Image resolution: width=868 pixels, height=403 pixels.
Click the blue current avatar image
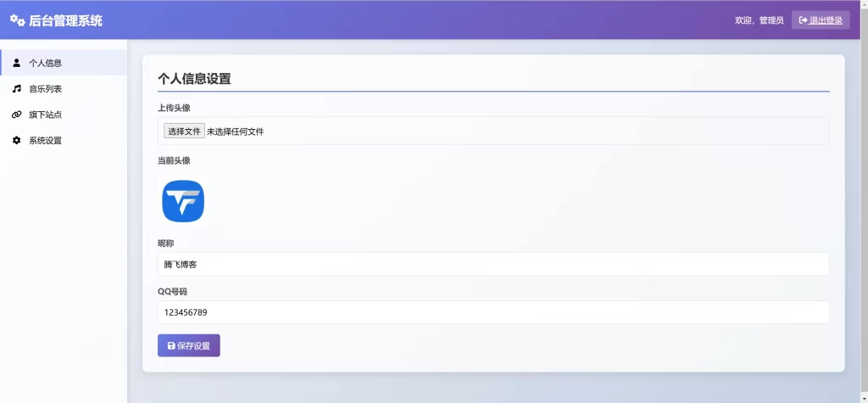tap(183, 202)
